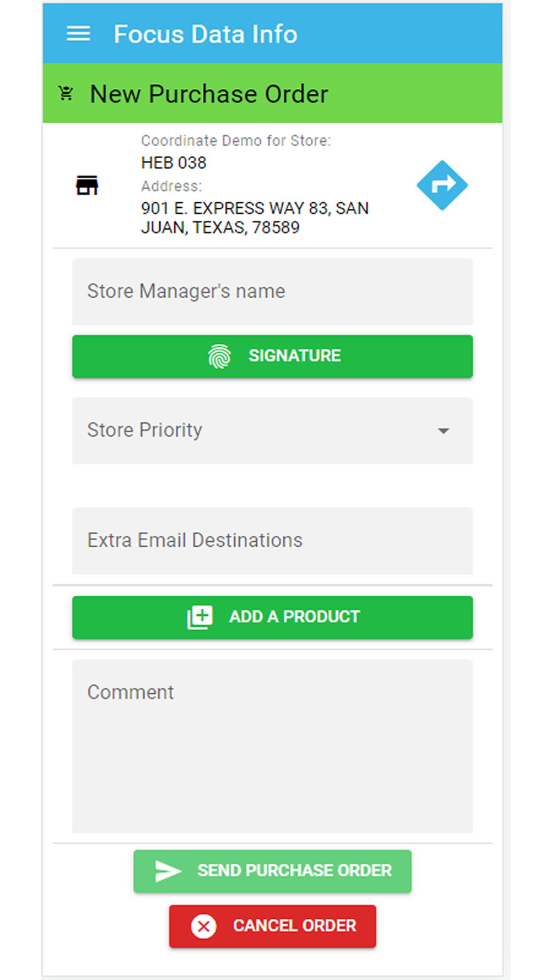Open the Store Priority select field
The height and width of the screenshot is (980, 551).
pyautogui.click(x=272, y=430)
